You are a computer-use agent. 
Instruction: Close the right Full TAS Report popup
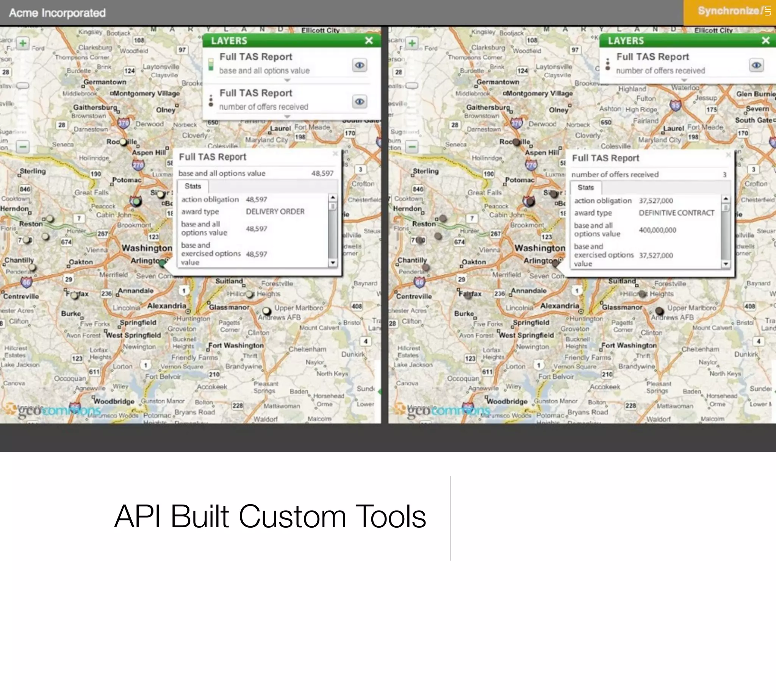[x=728, y=155]
